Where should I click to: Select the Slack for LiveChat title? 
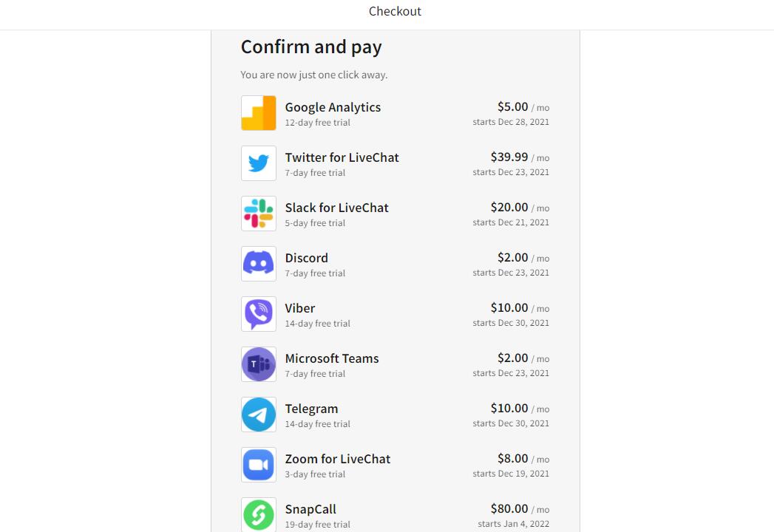(x=336, y=208)
